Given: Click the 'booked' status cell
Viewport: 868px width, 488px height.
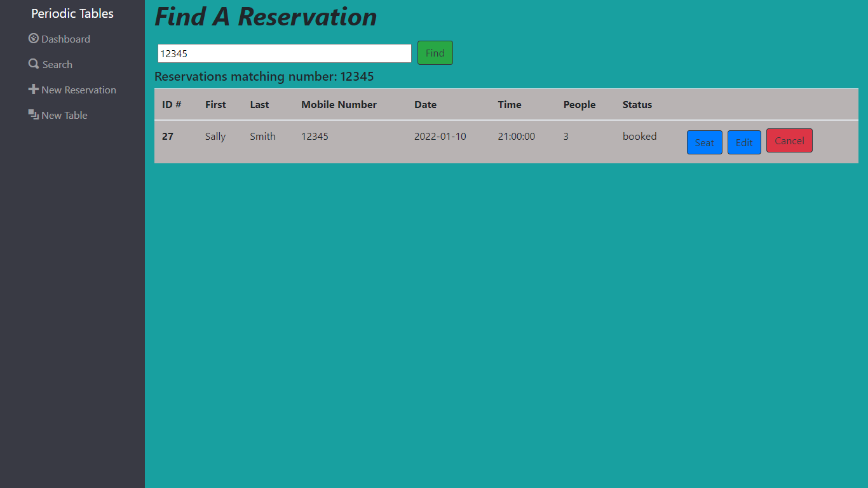Looking at the screenshot, I should [639, 137].
